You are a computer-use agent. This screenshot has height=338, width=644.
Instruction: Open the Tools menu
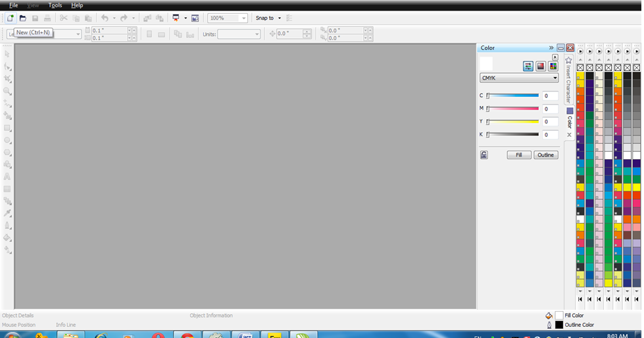[55, 5]
